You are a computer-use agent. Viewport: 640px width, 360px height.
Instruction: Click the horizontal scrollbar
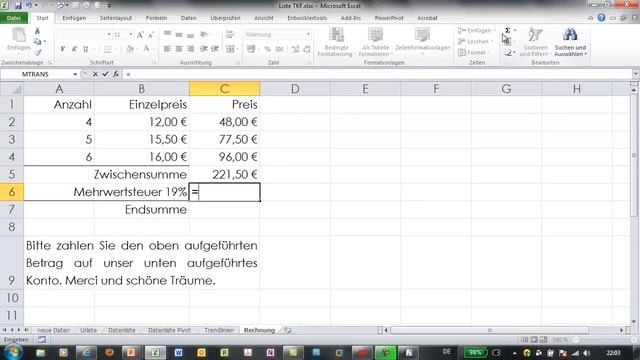[x=489, y=330]
